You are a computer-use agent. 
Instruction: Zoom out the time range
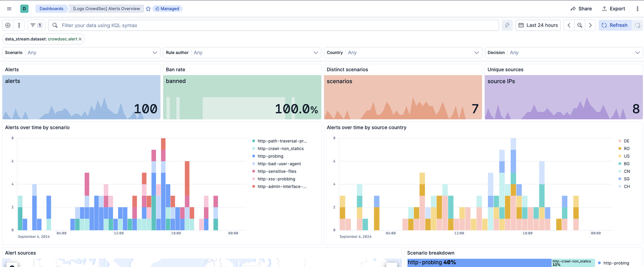(x=580, y=25)
